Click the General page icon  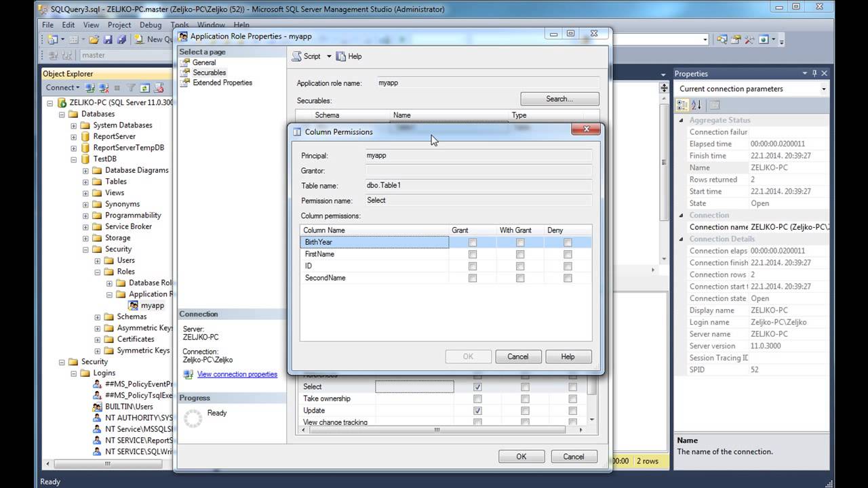click(x=186, y=62)
